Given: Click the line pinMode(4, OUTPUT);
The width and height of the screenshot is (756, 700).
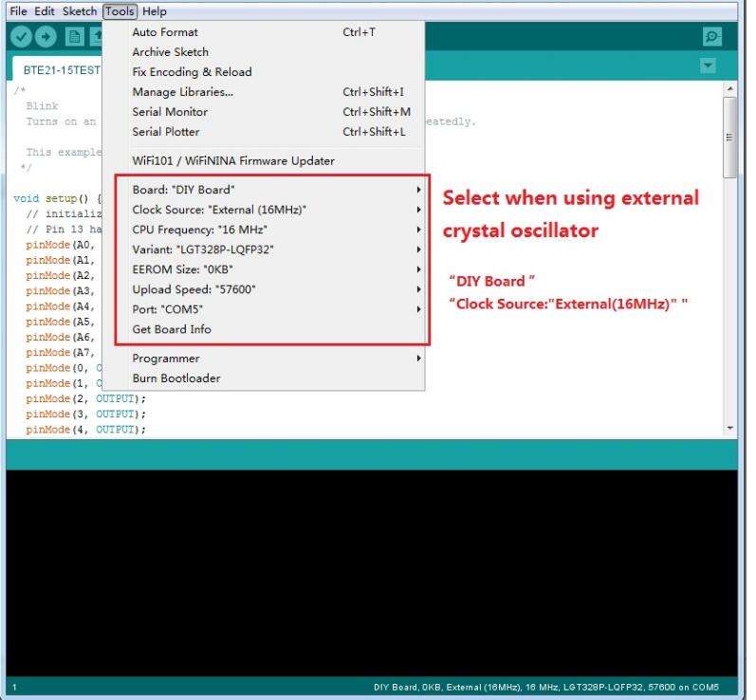Looking at the screenshot, I should (x=85, y=429).
